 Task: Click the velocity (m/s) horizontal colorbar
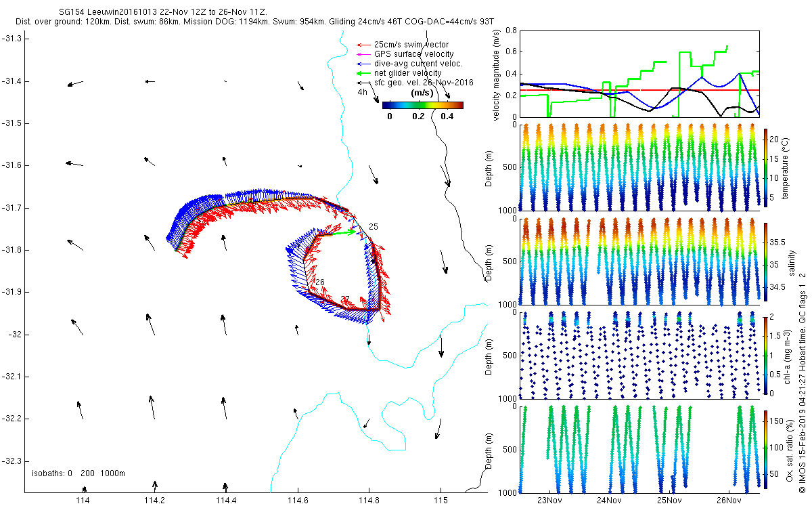tap(422, 105)
